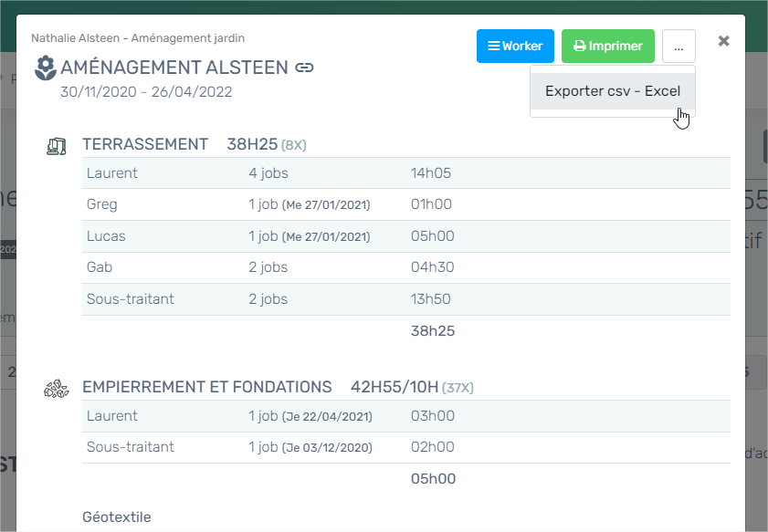
Task: Click Gab row with 2 jobs
Action: (405, 267)
